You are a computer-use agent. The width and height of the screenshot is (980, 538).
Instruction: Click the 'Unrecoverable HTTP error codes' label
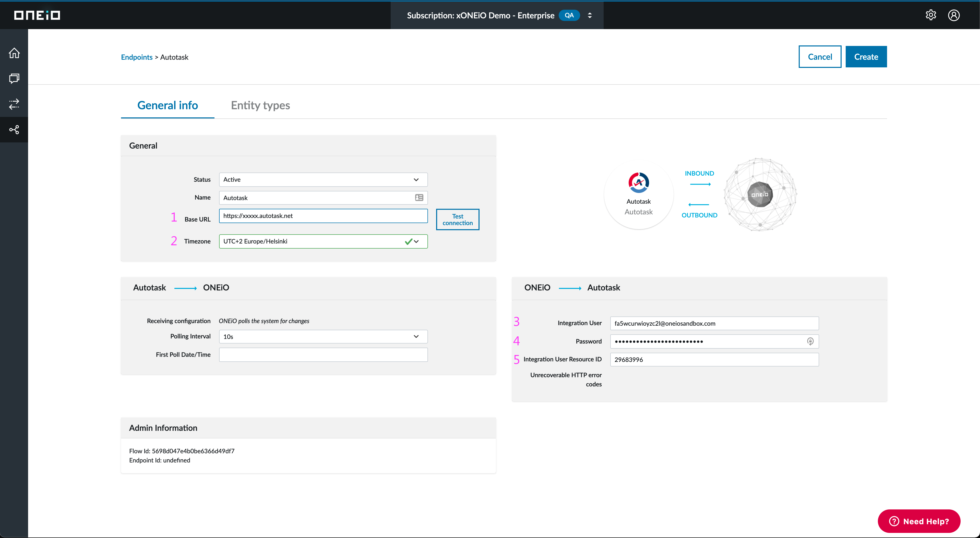pyautogui.click(x=566, y=380)
